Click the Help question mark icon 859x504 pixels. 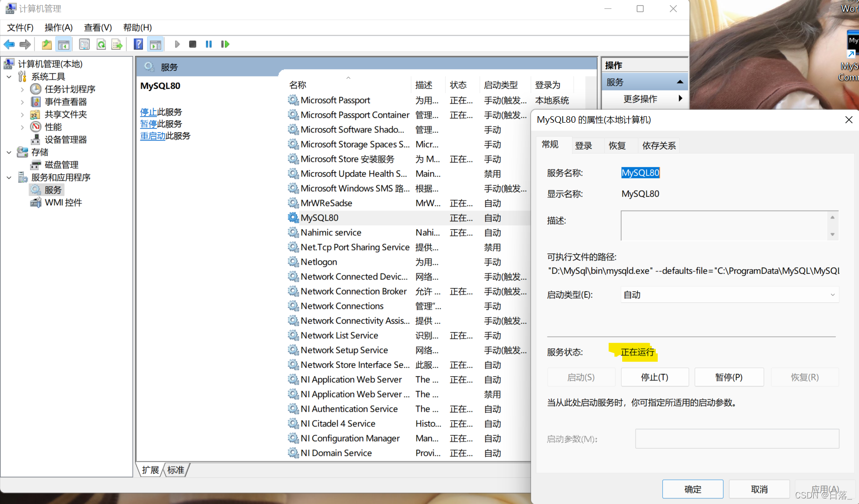[x=138, y=44]
